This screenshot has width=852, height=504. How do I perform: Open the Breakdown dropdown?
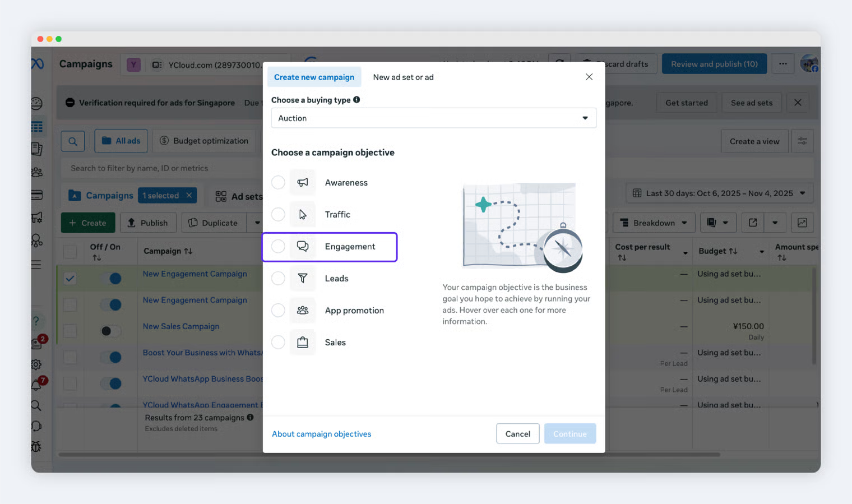click(654, 223)
